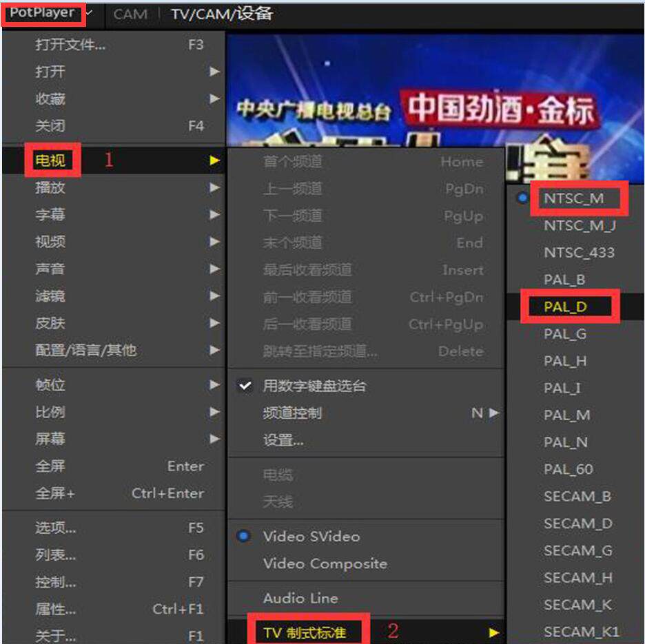Select NTSC_433 TV standard
The height and width of the screenshot is (644, 645).
click(575, 253)
